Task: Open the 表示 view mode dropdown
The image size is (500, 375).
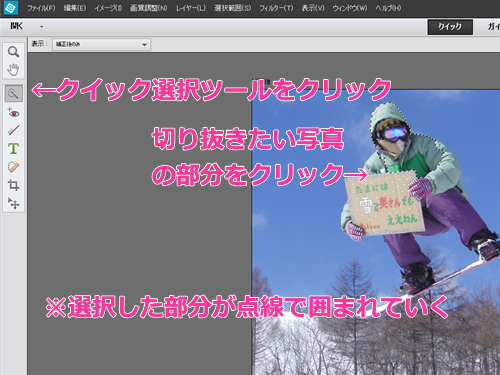Action: (x=101, y=44)
